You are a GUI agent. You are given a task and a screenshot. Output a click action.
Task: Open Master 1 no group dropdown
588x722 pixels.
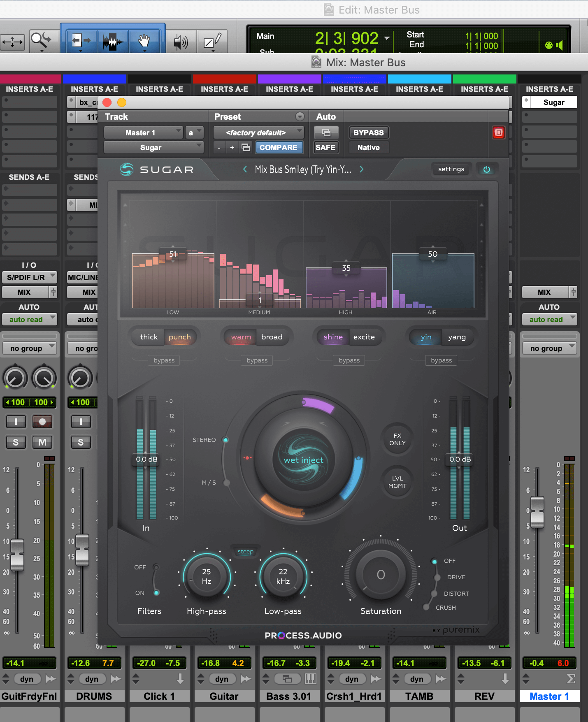(x=549, y=348)
